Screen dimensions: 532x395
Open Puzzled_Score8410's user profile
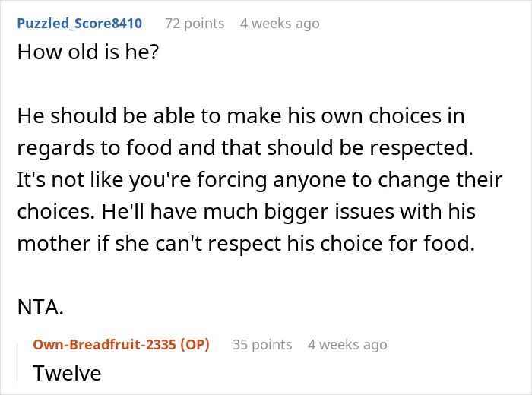coord(79,24)
